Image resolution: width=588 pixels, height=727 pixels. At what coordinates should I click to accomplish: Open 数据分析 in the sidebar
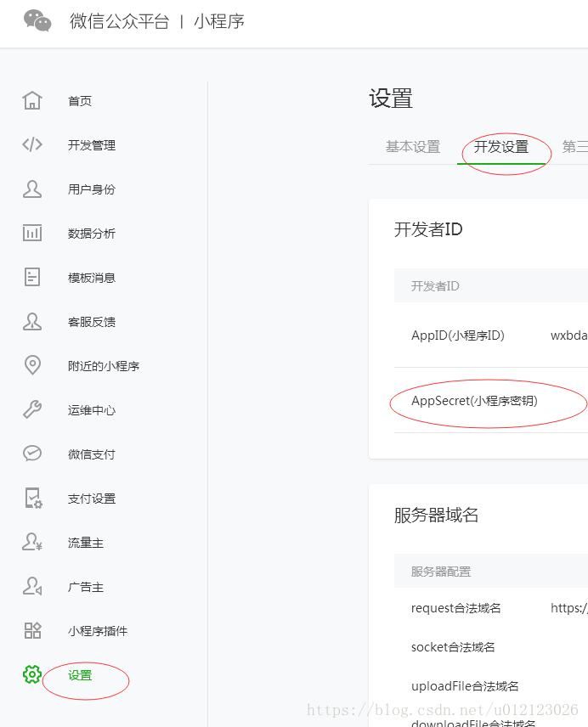click(x=92, y=234)
